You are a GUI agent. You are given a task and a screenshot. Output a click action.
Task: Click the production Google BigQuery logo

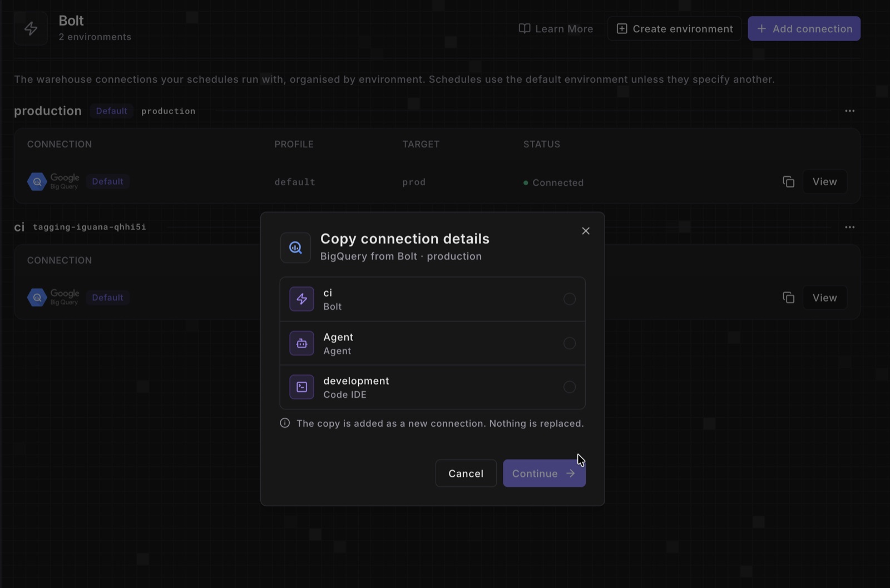(53, 181)
